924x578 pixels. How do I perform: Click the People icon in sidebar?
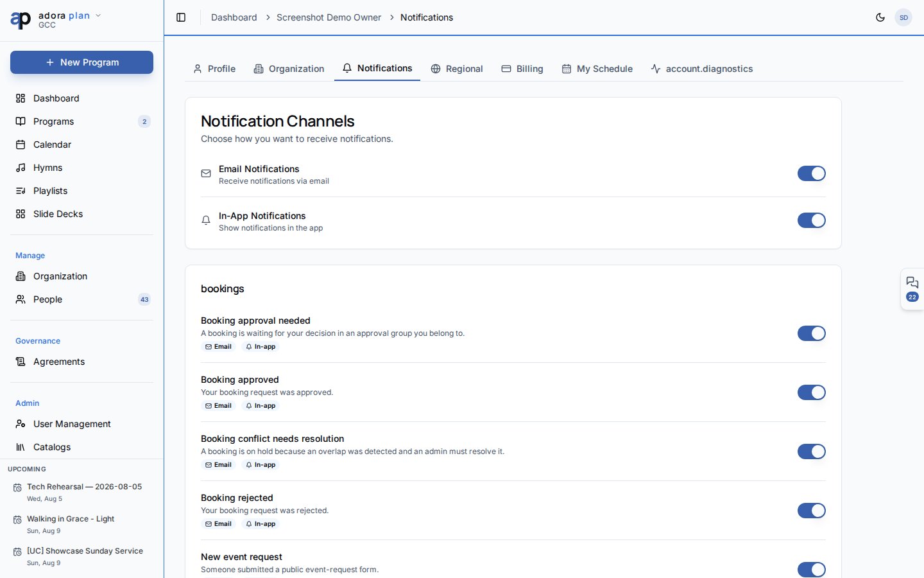[21, 299]
